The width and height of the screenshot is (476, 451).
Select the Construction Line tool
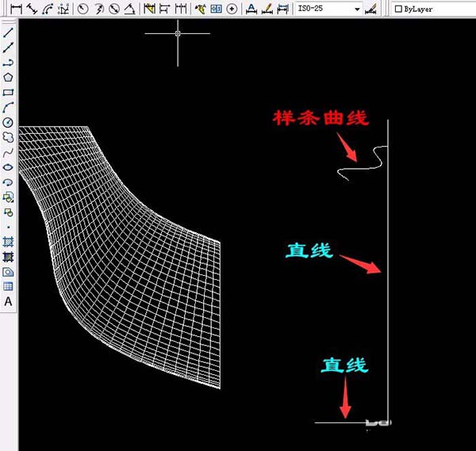8,48
